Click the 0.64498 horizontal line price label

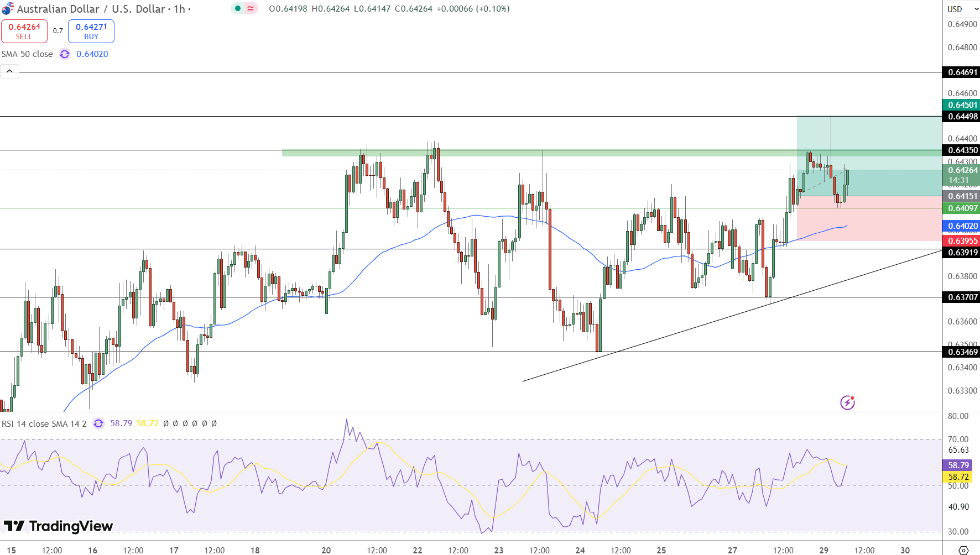962,117
